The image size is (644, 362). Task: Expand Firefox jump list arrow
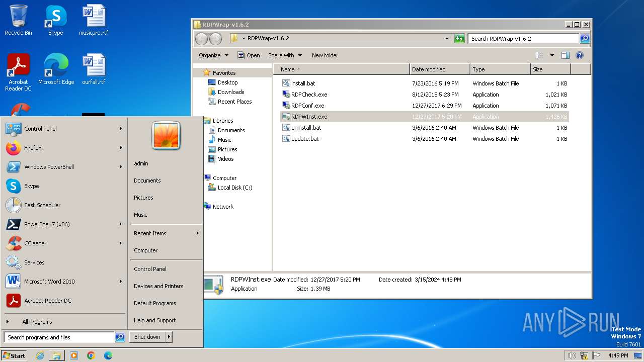coord(121,148)
